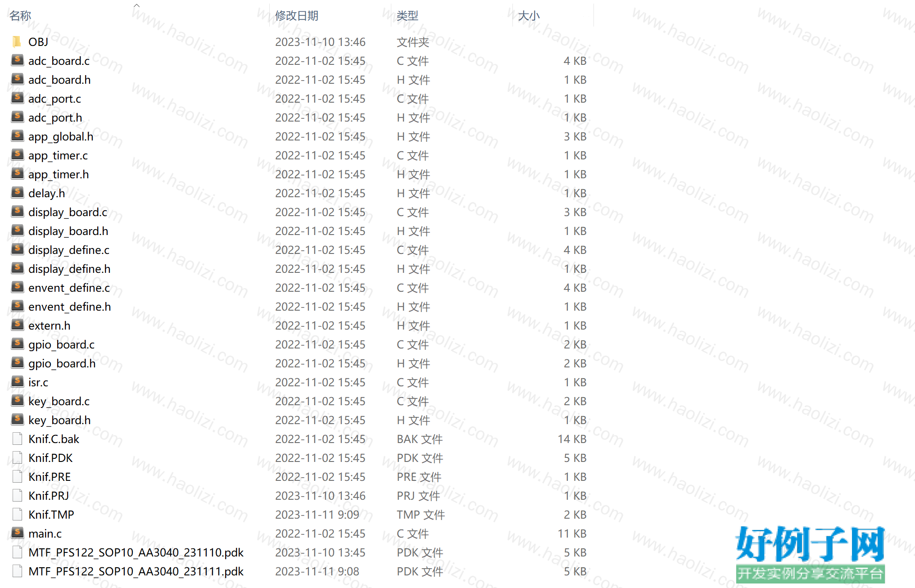Click the Knif.PRJ file icon

17,495
